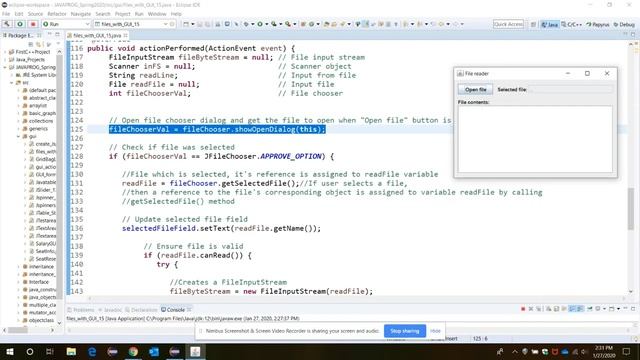
Task: Collapse the gui package in Package Explorer
Action: (x=18, y=136)
